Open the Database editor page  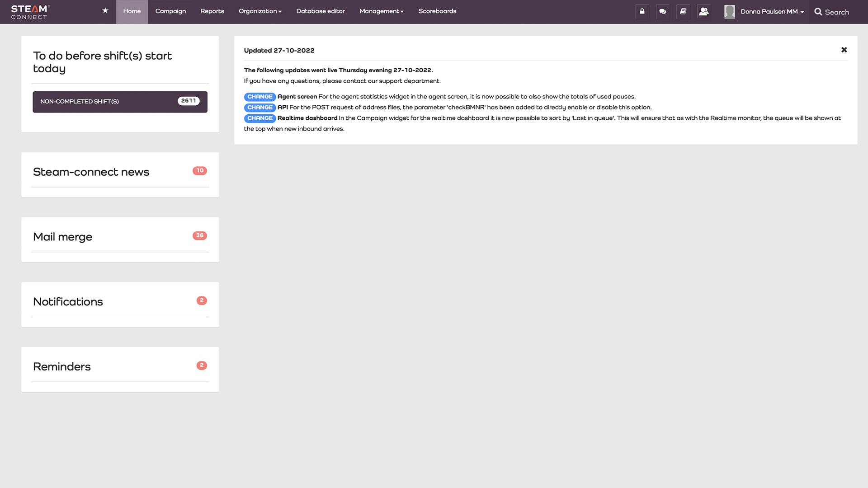[321, 11]
